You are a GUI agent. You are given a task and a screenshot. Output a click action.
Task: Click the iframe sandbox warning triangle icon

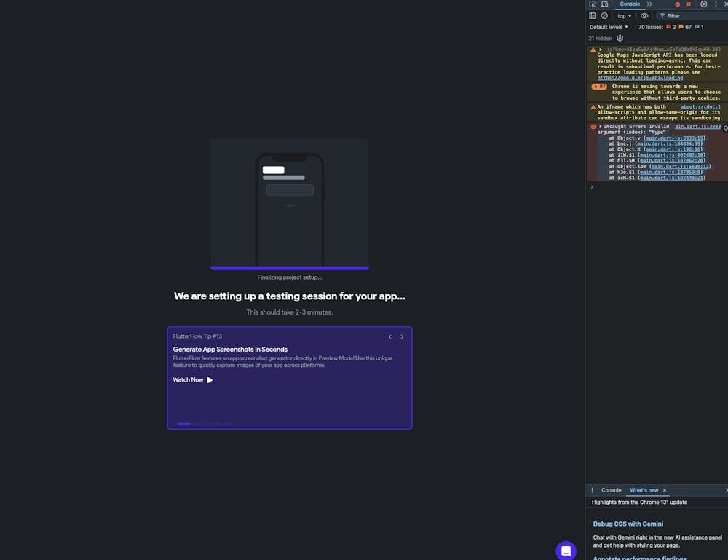[x=593, y=107]
